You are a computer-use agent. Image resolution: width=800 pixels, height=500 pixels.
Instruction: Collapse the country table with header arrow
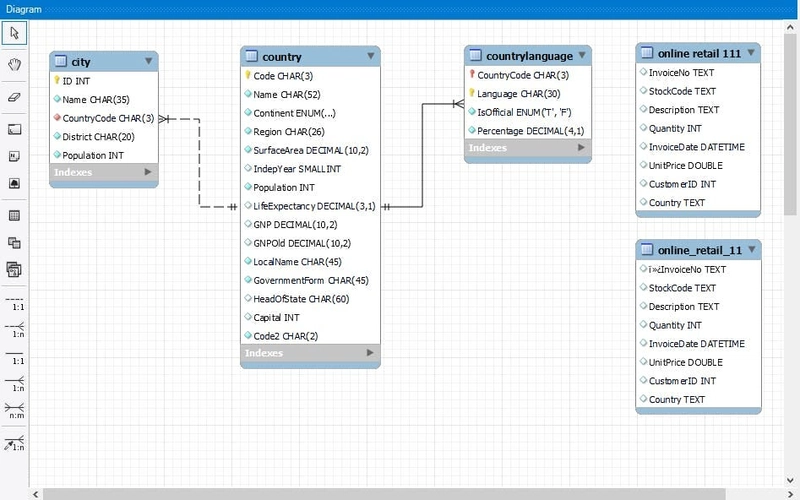click(x=370, y=56)
